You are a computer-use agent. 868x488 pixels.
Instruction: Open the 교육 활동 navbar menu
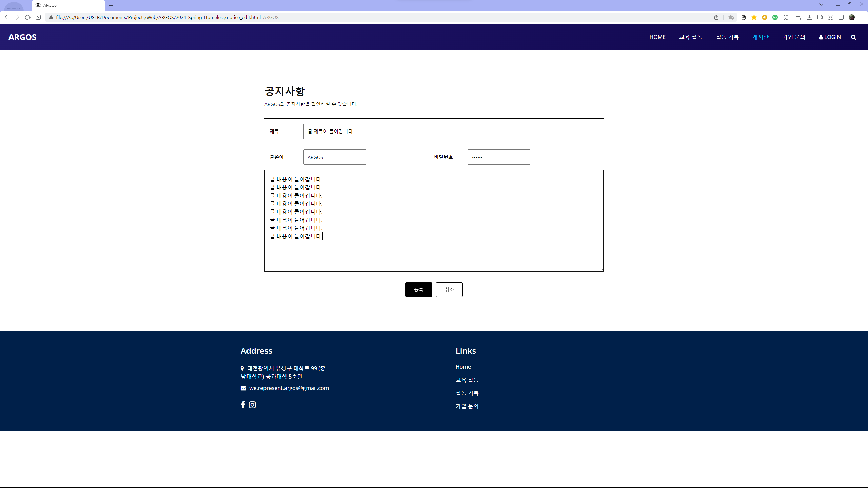[x=690, y=37]
